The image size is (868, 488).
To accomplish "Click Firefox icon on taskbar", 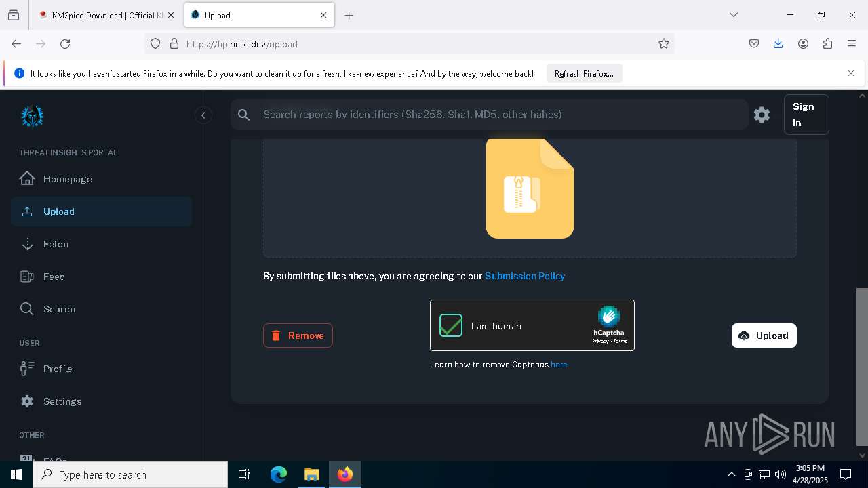I will tap(345, 474).
